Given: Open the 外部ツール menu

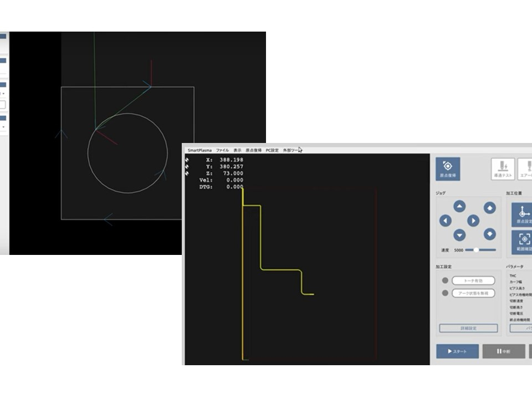Looking at the screenshot, I should coord(291,150).
